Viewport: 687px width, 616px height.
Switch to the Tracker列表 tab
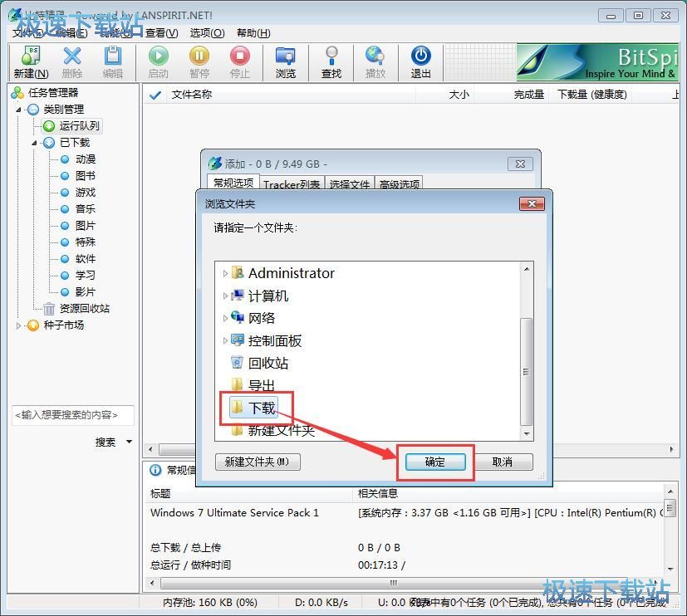point(292,184)
